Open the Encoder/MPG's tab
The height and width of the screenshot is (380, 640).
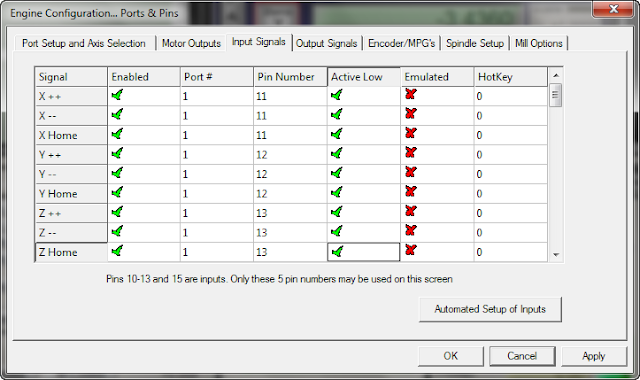402,43
